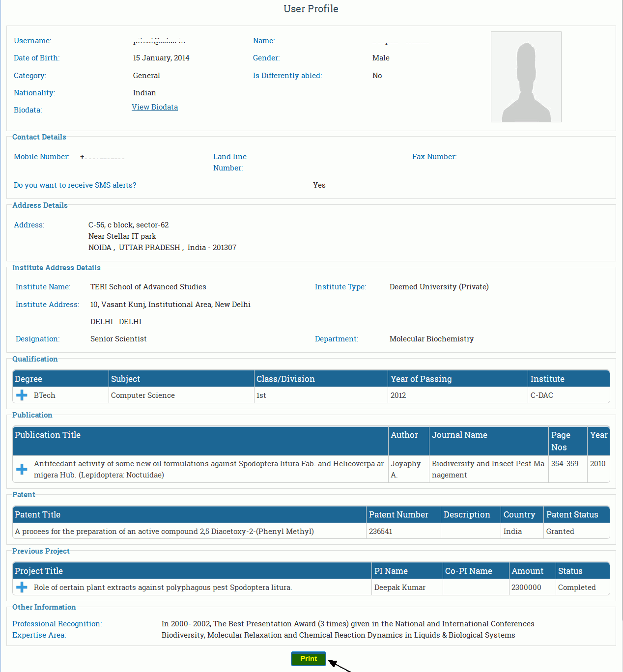This screenshot has width=623, height=672.
Task: Select the Patent Status column header
Action: click(572, 515)
